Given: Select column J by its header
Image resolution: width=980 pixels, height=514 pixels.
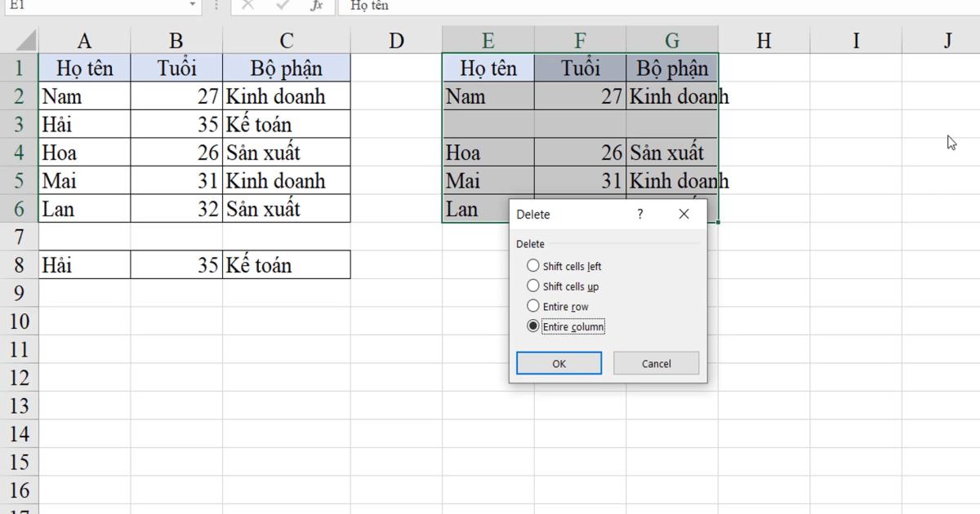Looking at the screenshot, I should click(948, 38).
